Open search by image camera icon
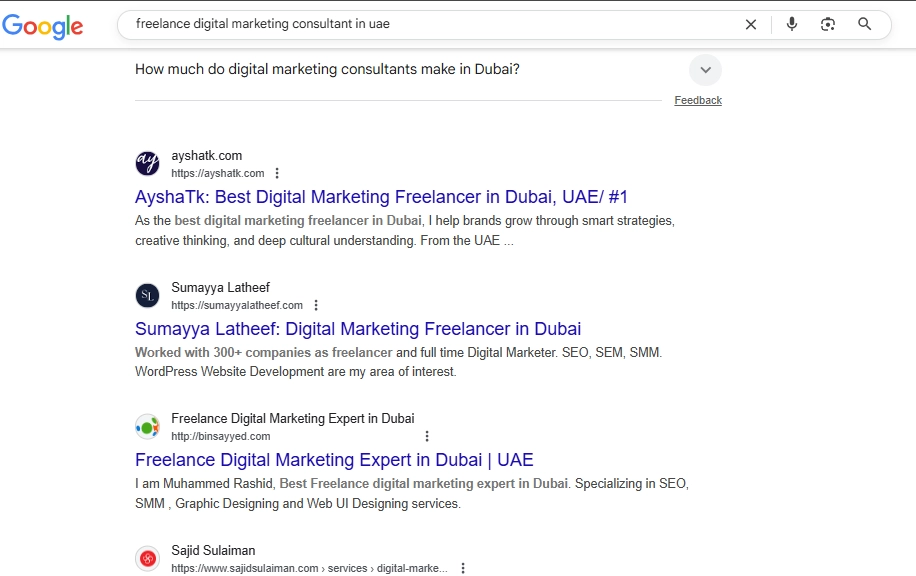This screenshot has width=916, height=576. point(828,24)
